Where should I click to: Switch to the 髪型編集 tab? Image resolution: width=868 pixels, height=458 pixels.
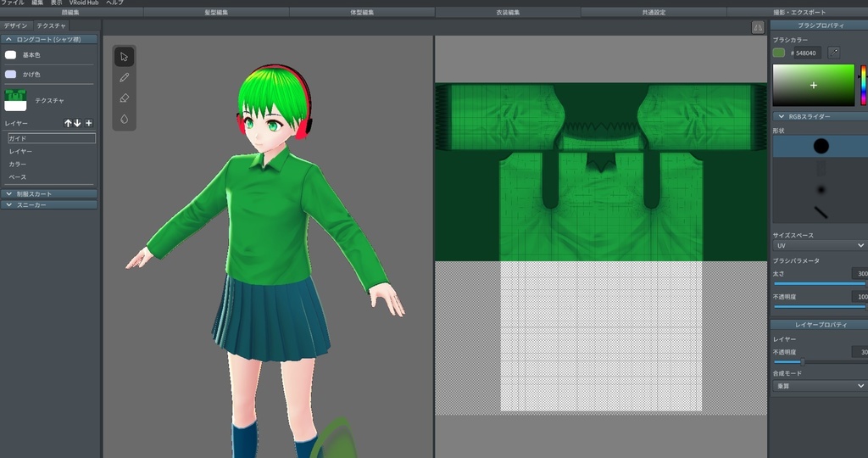click(216, 12)
